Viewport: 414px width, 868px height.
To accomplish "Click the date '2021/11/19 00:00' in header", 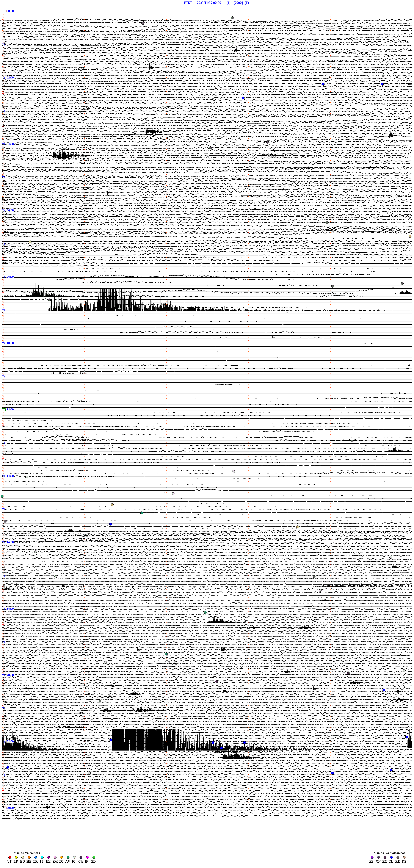I will pyautogui.click(x=209, y=3).
